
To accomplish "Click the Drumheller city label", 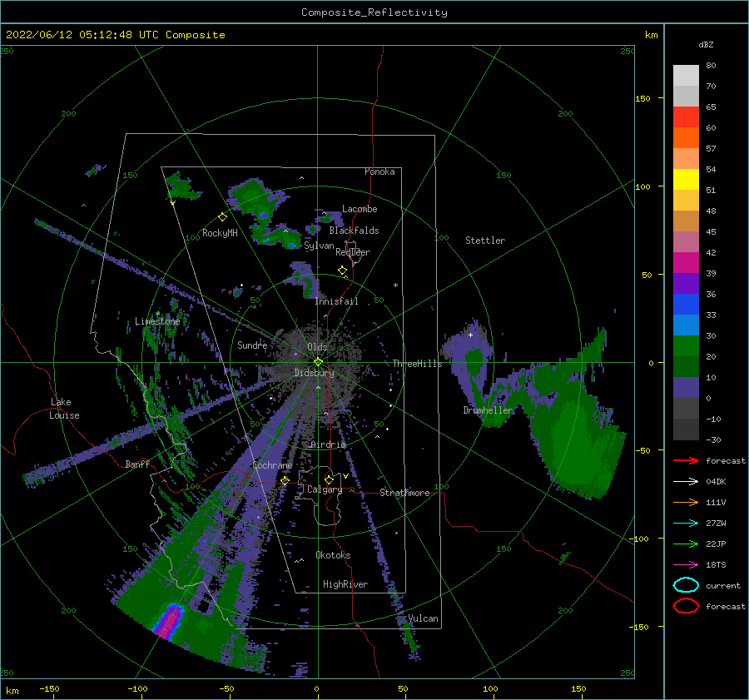I will click(x=488, y=410).
